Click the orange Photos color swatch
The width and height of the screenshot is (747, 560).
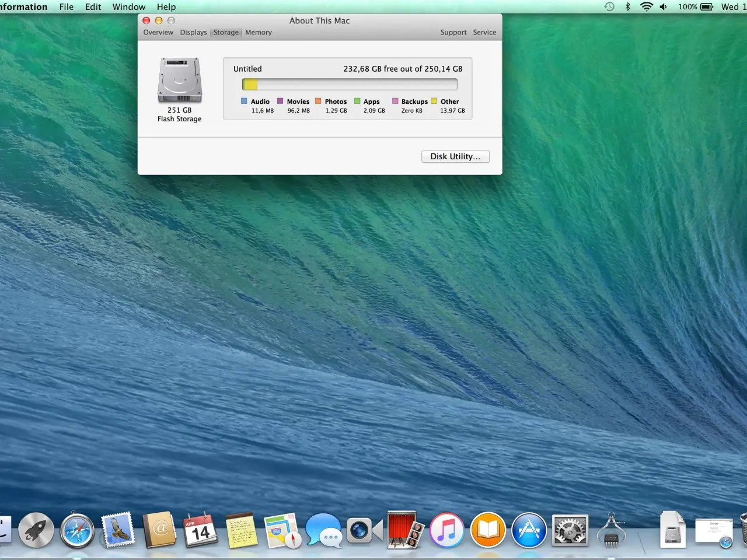point(318,101)
